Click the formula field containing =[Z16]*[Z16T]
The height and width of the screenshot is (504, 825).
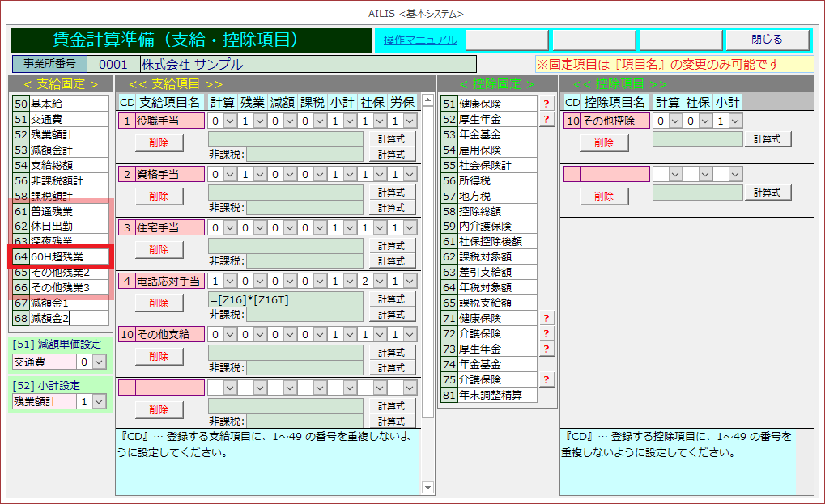[x=287, y=299]
